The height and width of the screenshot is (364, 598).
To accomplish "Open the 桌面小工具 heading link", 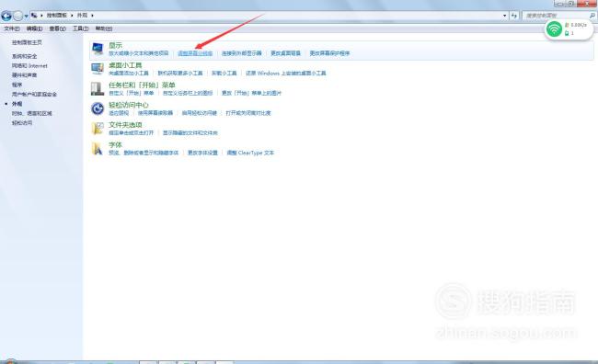I will [125, 65].
